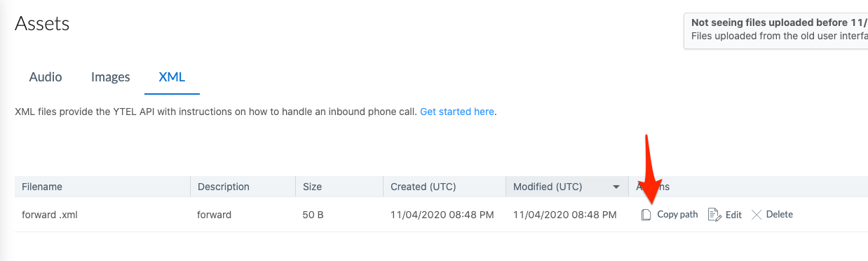Sort by the Created (UTC) column header
Screen dimensions: 868x261
coord(423,187)
